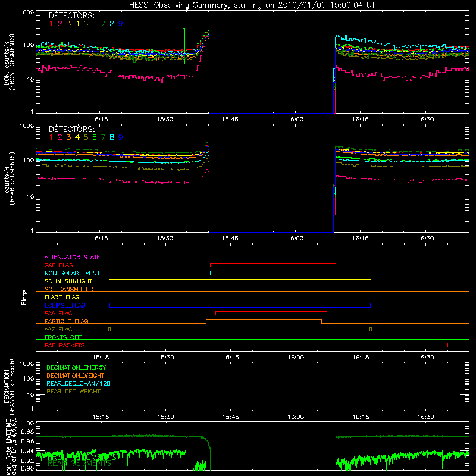
Task: Select the DETECTORS: legend heading in front segments plot
Action: click(x=71, y=15)
